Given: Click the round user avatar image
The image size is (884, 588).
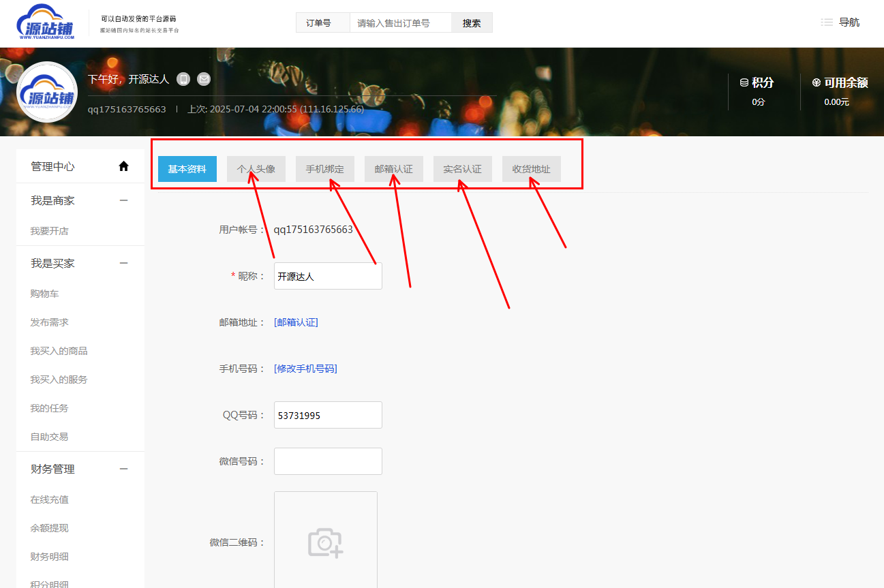Looking at the screenshot, I should [47, 92].
